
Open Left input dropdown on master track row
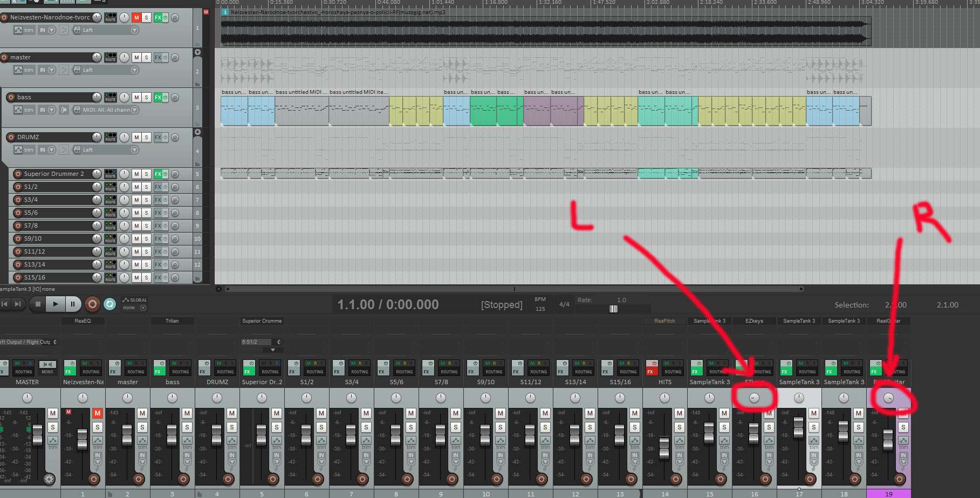[x=110, y=70]
